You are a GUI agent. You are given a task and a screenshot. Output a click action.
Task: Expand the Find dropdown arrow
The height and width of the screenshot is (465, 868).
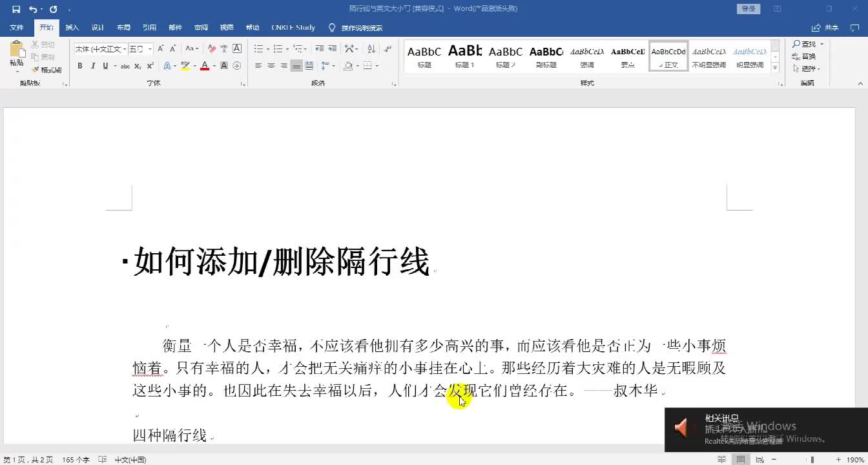point(821,44)
